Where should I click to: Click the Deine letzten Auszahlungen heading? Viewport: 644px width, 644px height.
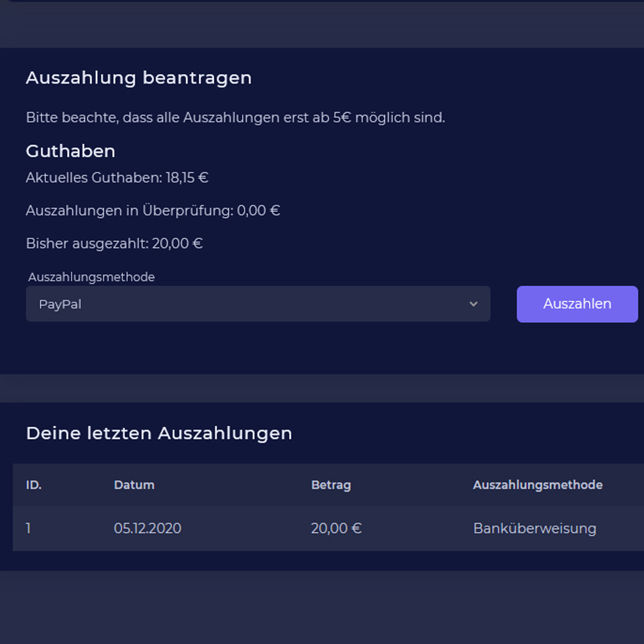pyautogui.click(x=158, y=433)
